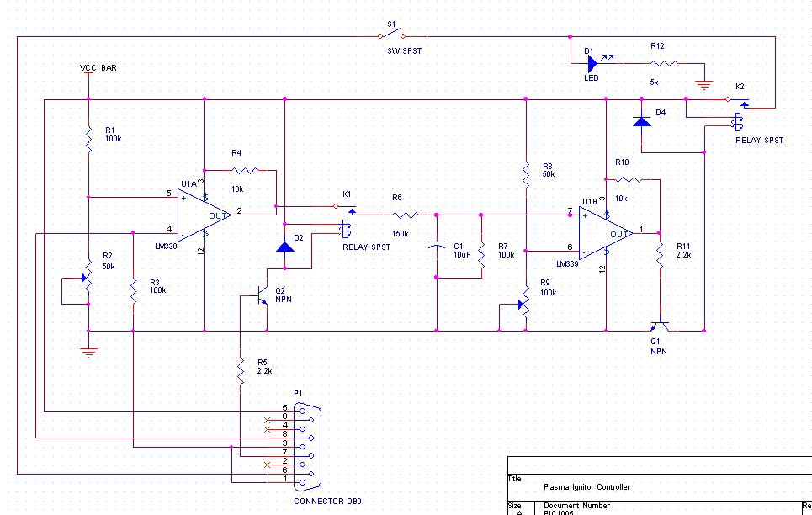
Task: Select the K2 relay coil symbol
Action: coord(737,123)
